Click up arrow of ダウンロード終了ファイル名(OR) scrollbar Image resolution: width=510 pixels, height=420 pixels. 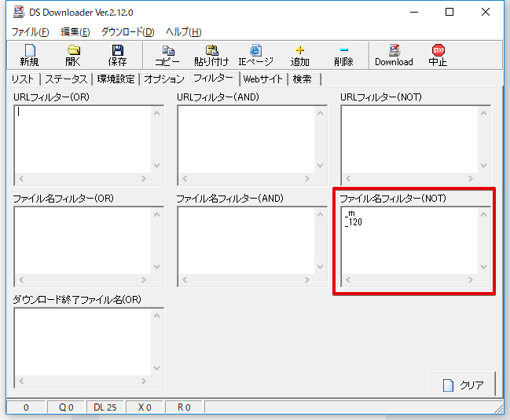(157, 316)
